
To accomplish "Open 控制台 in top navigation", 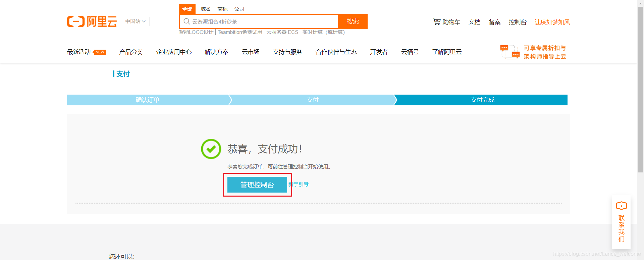I will [518, 22].
